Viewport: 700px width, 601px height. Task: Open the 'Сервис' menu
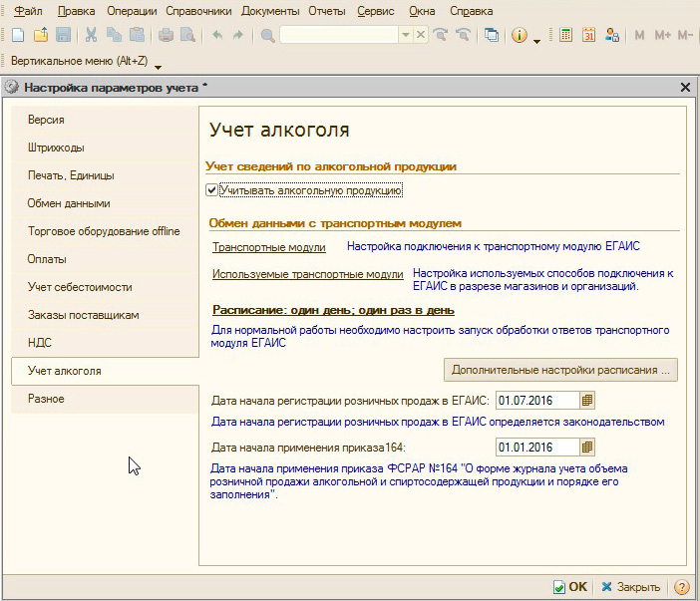(377, 11)
